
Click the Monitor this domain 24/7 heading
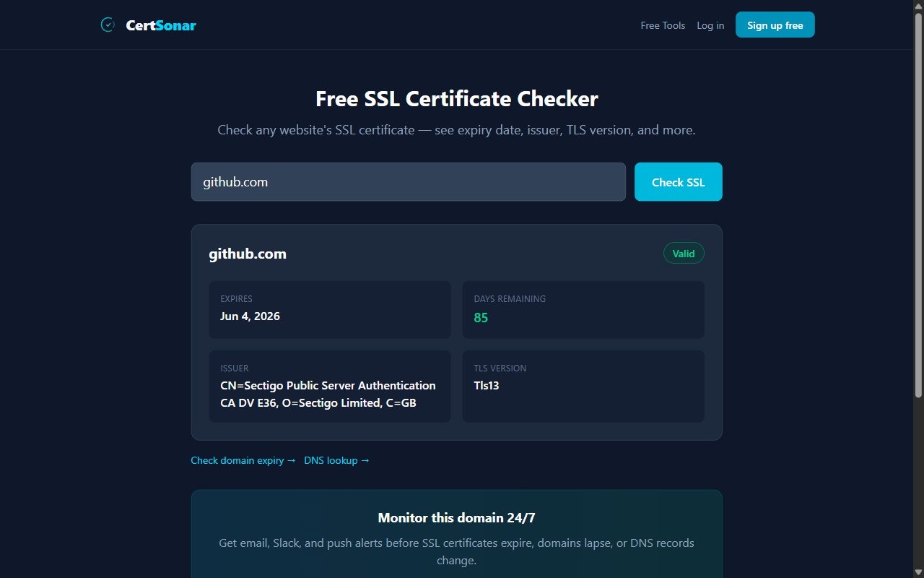tap(457, 518)
